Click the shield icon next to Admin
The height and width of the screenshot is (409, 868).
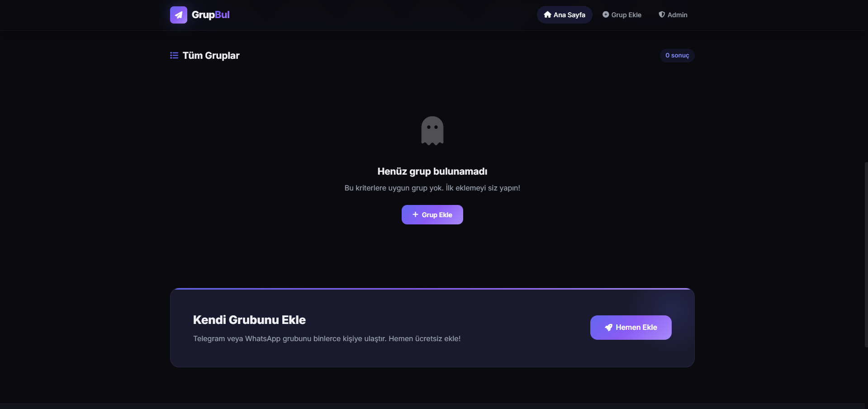pos(661,14)
